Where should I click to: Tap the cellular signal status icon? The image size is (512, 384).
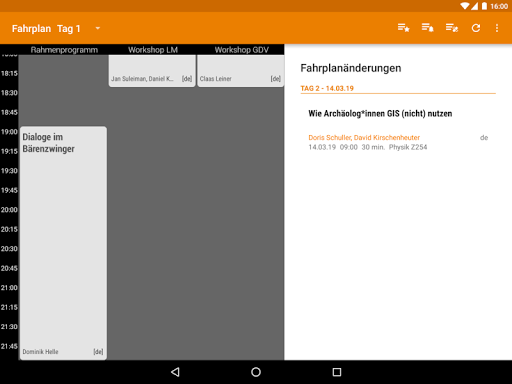(x=474, y=6)
